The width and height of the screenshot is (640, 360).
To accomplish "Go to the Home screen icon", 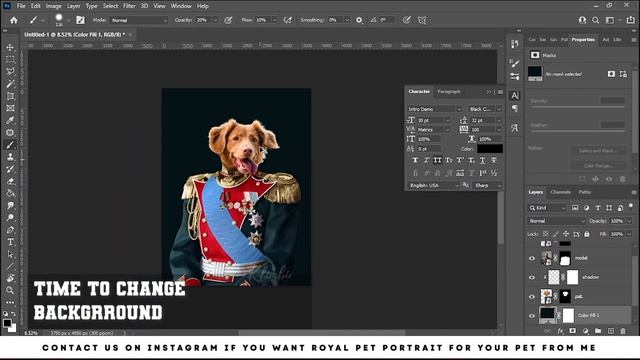I will pyautogui.click(x=14, y=20).
